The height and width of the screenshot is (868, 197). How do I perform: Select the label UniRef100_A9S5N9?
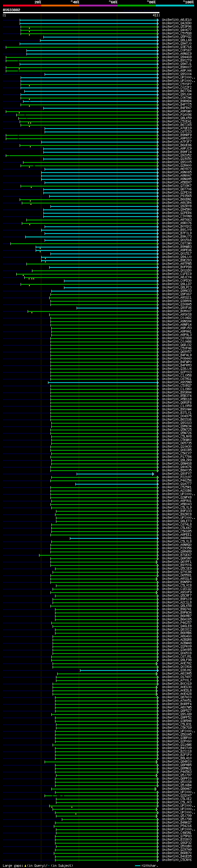(177, 382)
